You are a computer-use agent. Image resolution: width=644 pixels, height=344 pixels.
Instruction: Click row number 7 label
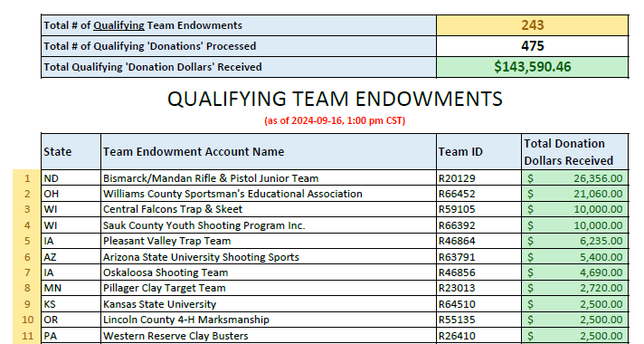pos(27,272)
